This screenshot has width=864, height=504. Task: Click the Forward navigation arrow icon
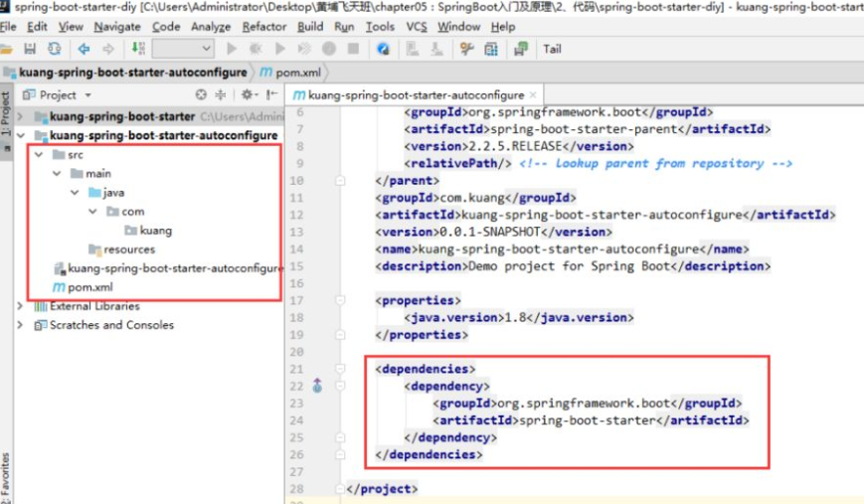click(x=107, y=49)
